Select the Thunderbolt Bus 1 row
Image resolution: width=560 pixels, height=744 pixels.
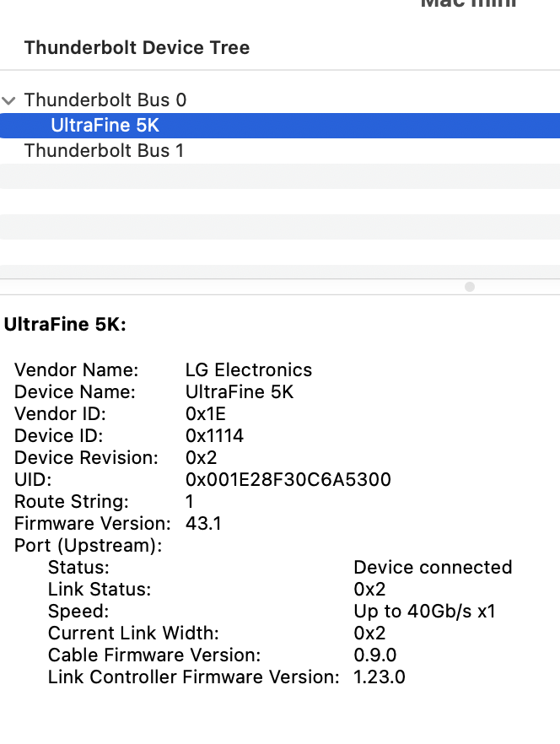pos(280,150)
